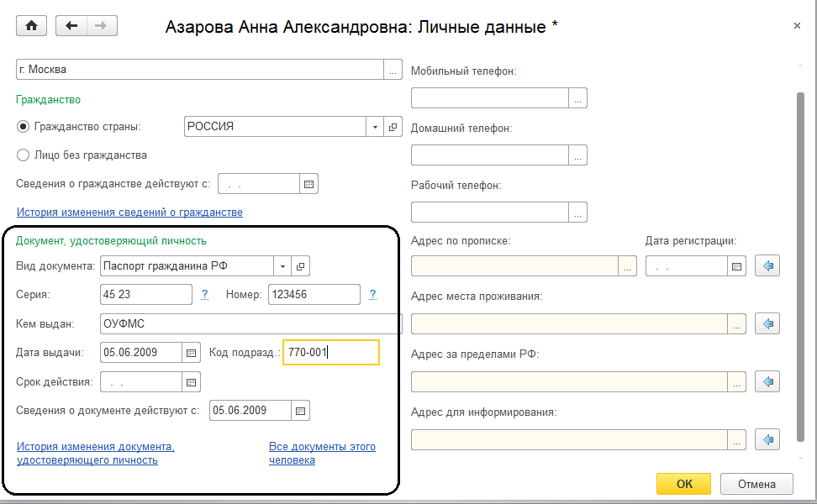Viewport: 817px width, 504px height.
Task: Click the Home icon button
Action: click(32, 26)
